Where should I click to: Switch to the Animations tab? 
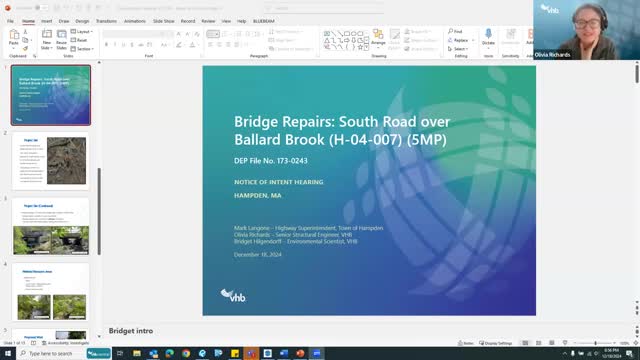coord(135,21)
